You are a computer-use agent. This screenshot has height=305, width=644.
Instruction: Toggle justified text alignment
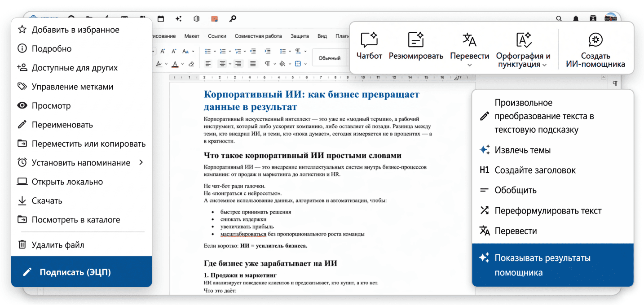point(253,64)
